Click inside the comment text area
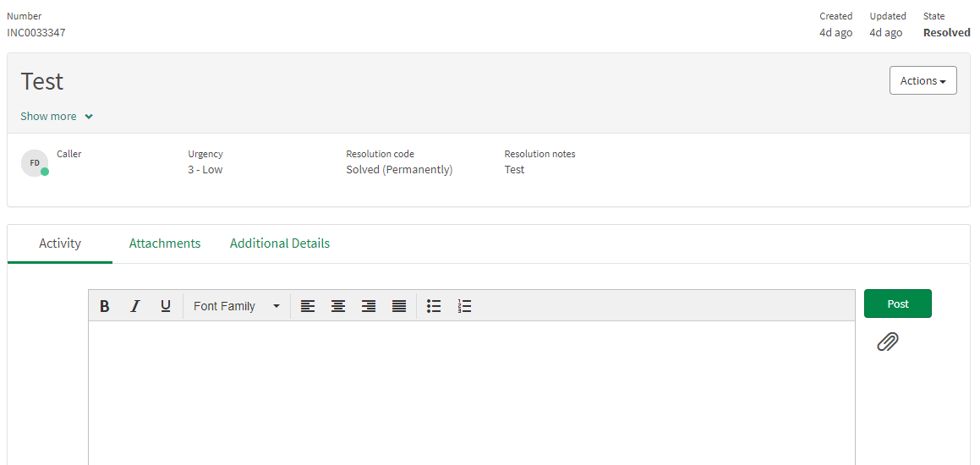 click(472, 392)
